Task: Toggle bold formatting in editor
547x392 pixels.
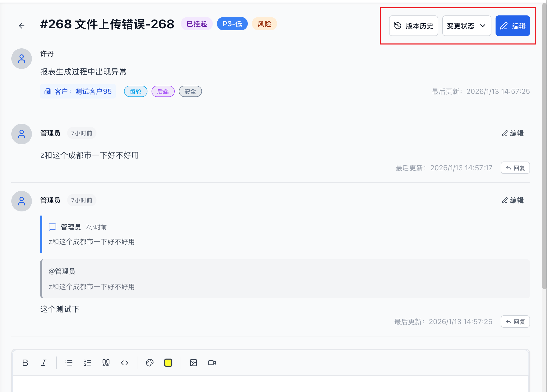Action: 25,363
